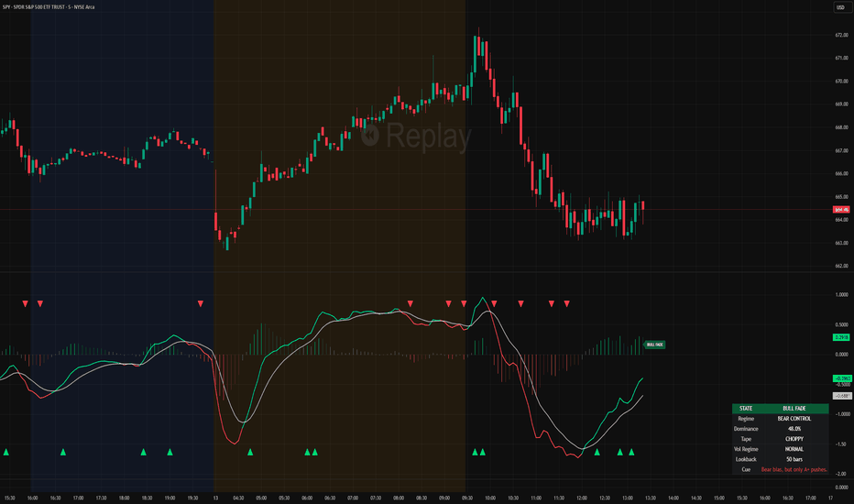This screenshot has width=854, height=504.
Task: Click 666.00 on the price scale
Action: pyautogui.click(x=841, y=174)
